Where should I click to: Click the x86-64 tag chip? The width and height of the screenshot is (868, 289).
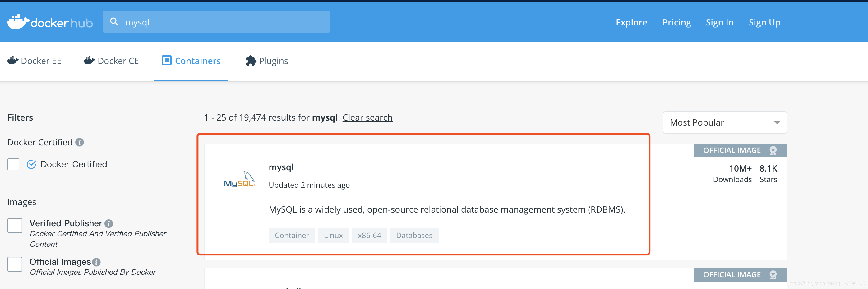coord(369,236)
